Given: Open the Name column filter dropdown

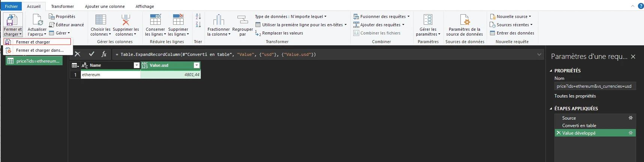Looking at the screenshot, I should [x=136, y=65].
